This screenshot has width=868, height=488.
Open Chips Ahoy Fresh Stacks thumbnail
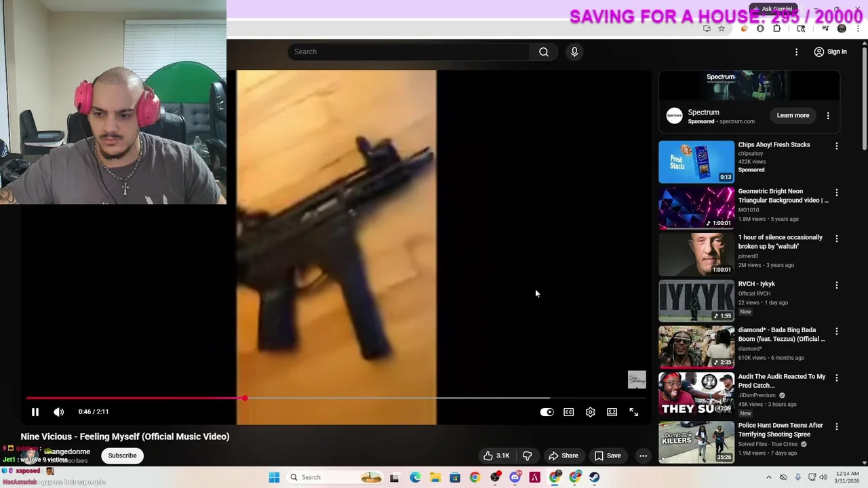point(696,162)
